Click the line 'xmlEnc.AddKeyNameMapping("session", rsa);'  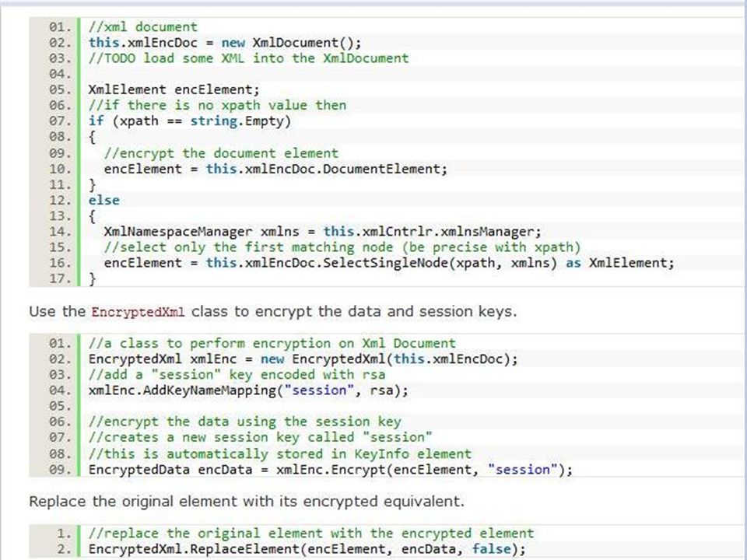click(248, 390)
